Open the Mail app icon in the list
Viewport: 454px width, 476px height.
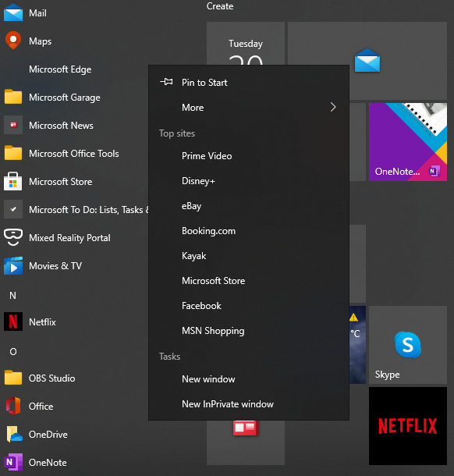click(13, 13)
